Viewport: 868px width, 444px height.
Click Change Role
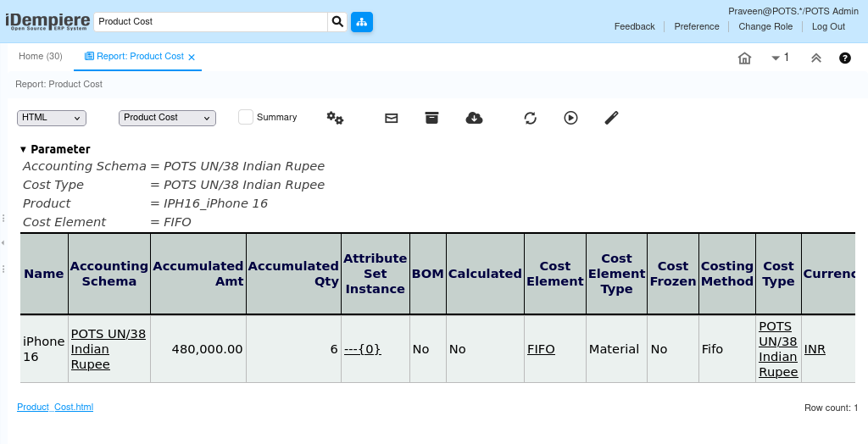(765, 26)
